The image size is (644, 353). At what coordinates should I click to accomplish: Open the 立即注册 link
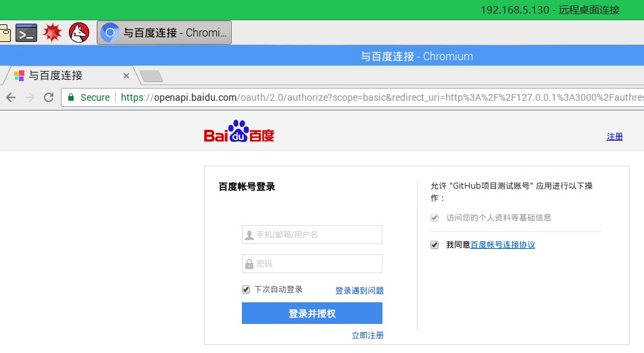tap(368, 335)
